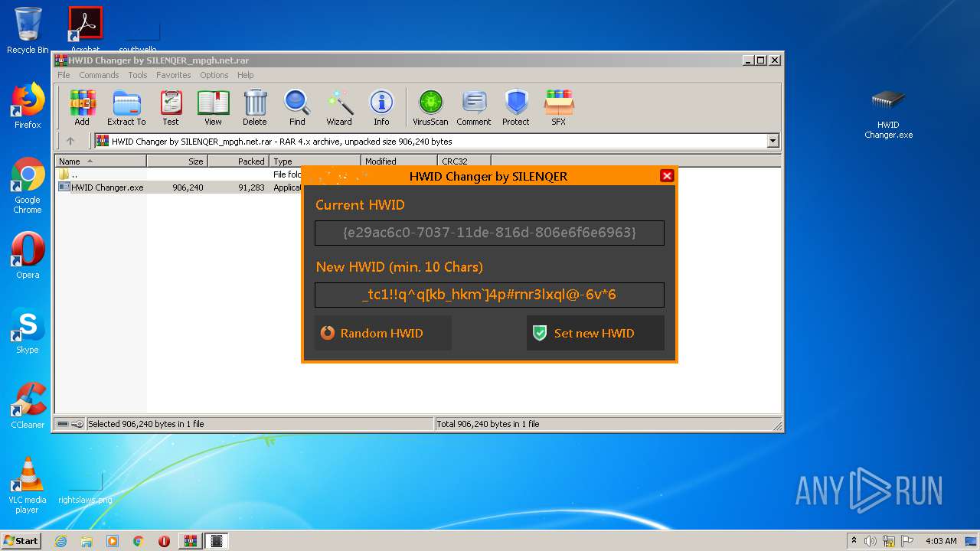This screenshot has width=980, height=551.
Task: Open the Skype desktop shortcut
Action: coord(28,331)
